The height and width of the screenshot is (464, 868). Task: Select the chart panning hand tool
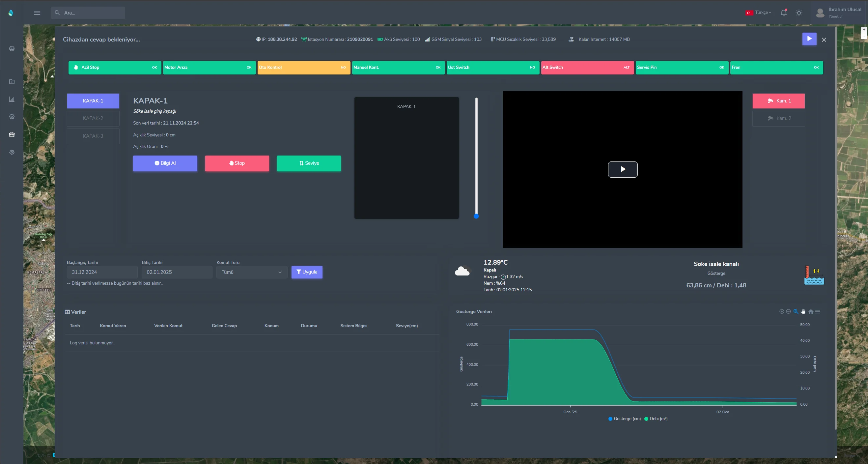click(x=803, y=311)
